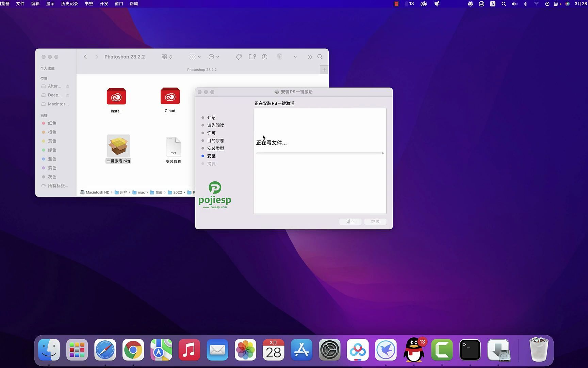Create a new folder in Finder toolbar
The width and height of the screenshot is (588, 368).
coord(252,57)
